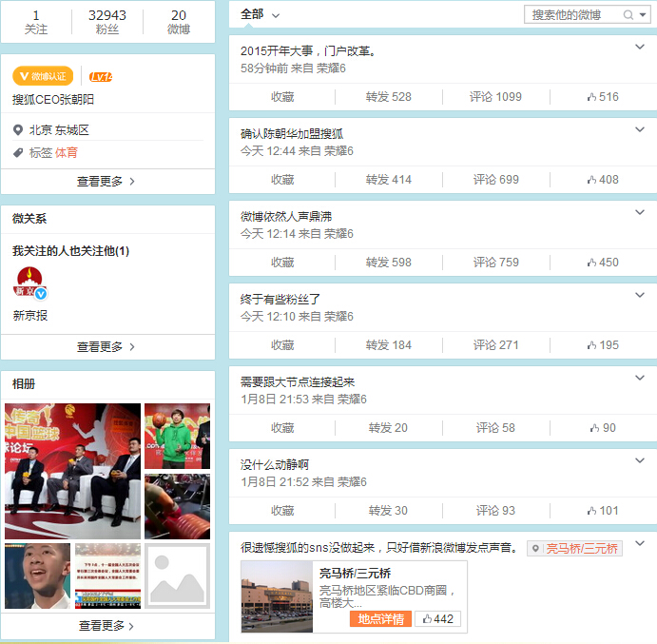Open the laughing face album photo

click(38, 576)
